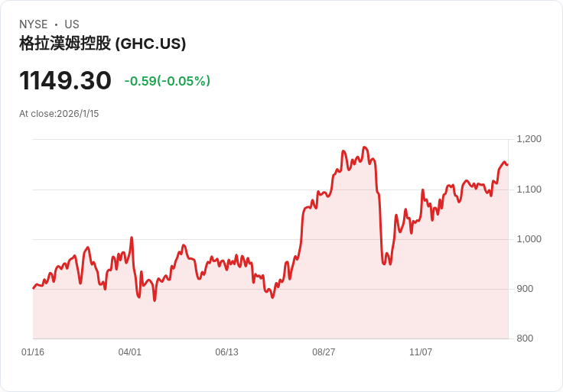
Task: Click the green -0.59(-0.05%) change value
Action: click(167, 81)
